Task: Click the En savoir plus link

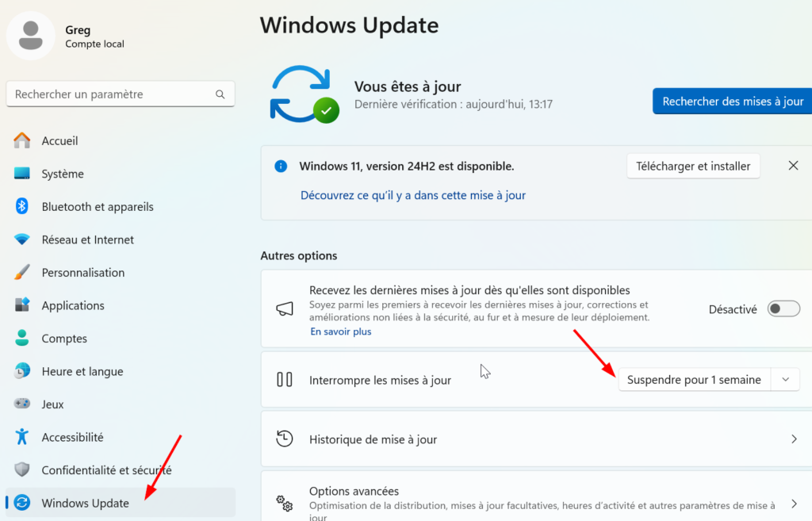Action: (341, 331)
